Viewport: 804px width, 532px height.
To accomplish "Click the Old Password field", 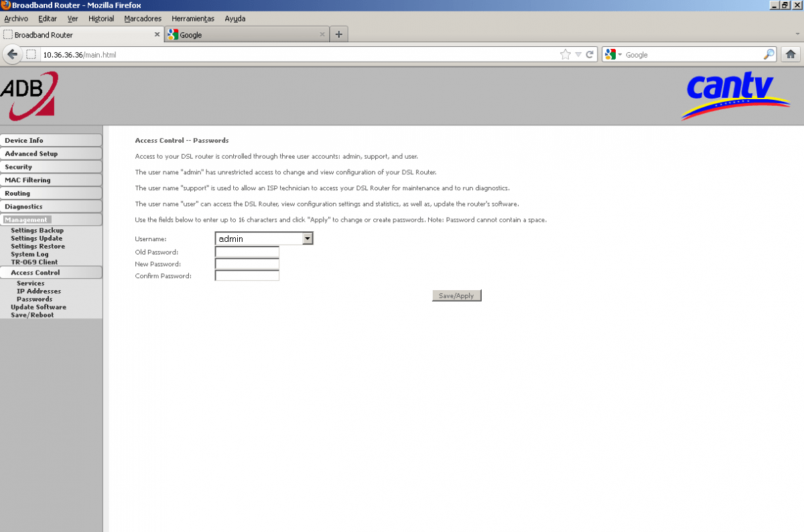I will pyautogui.click(x=247, y=252).
